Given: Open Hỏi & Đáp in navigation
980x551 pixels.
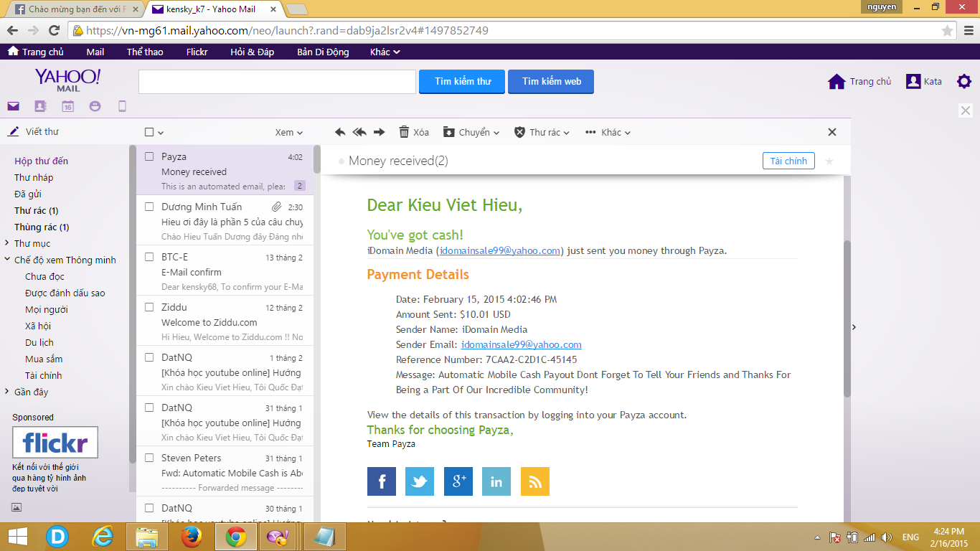Looking at the screenshot, I should coord(252,52).
